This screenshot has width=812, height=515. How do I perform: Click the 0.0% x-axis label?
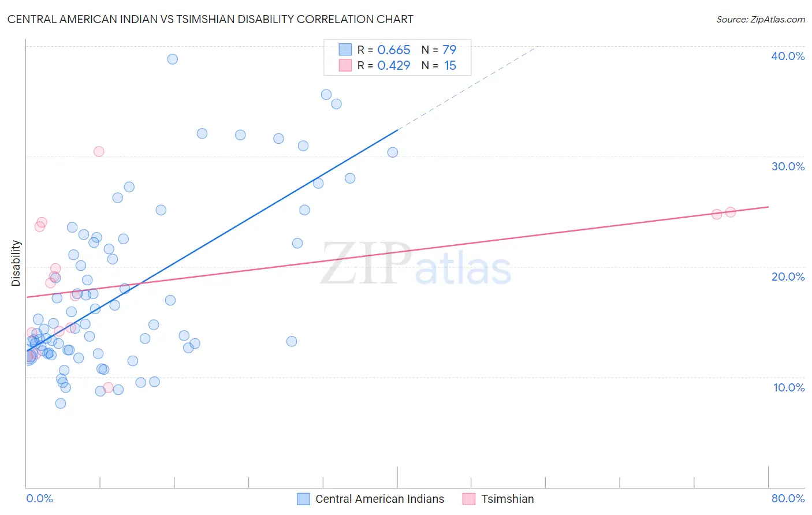point(40,498)
